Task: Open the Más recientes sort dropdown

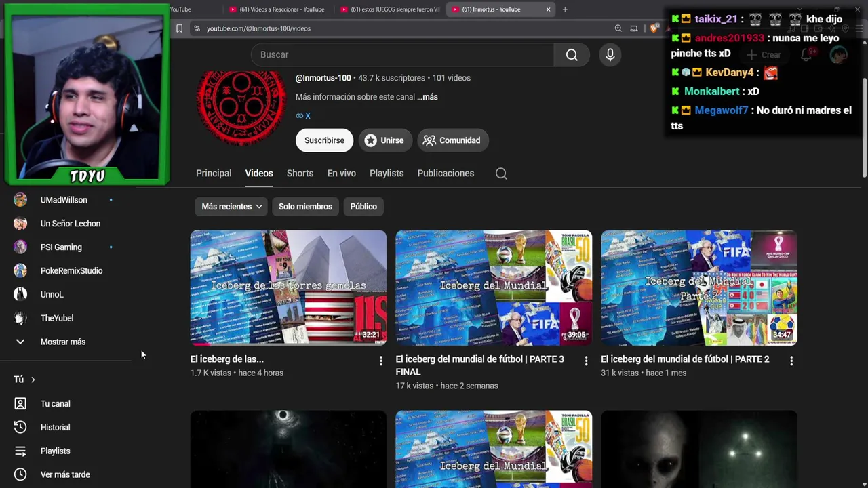Action: [232, 207]
